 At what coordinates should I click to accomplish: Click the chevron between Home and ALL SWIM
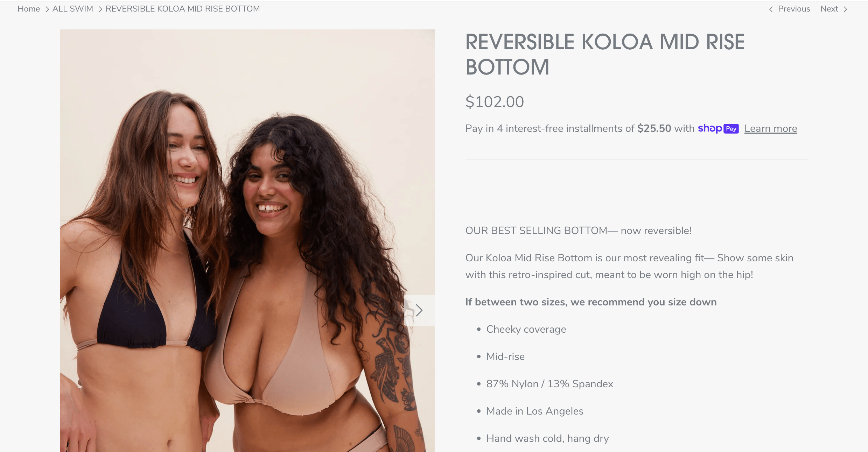[47, 9]
